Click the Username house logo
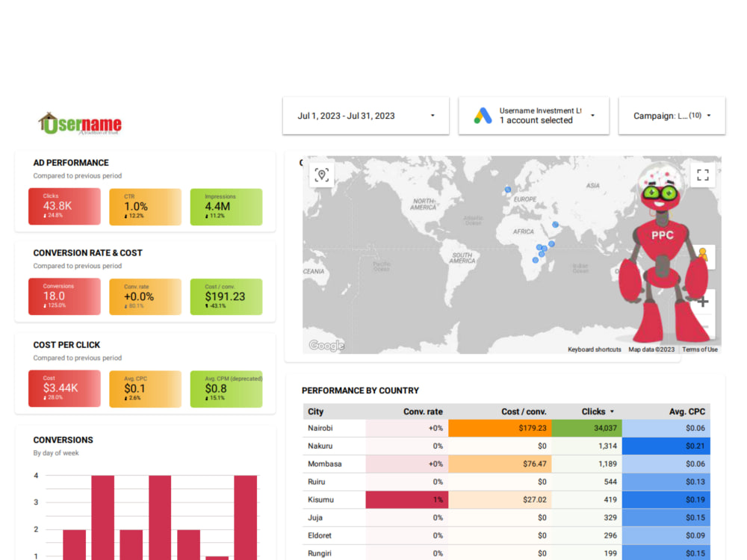The width and height of the screenshot is (747, 560). tap(80, 124)
